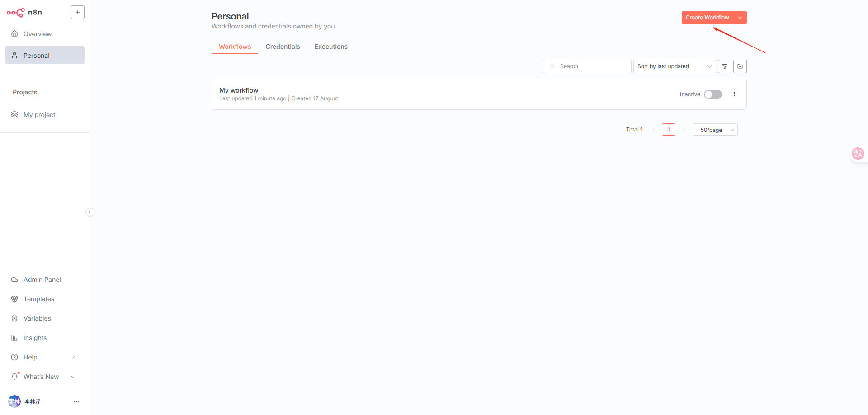The height and width of the screenshot is (415, 868).
Task: Collapse the sidebar using arrow handle
Action: click(90, 212)
